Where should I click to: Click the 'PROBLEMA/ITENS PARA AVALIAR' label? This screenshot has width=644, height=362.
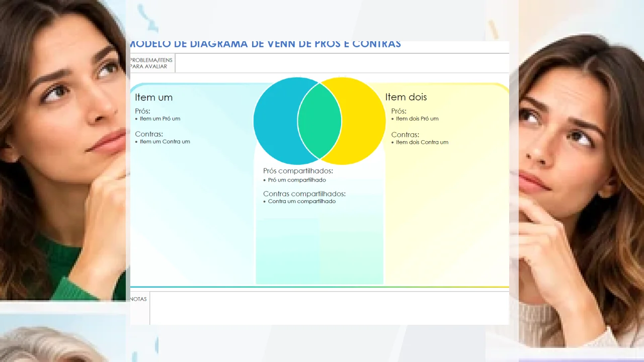(151, 63)
